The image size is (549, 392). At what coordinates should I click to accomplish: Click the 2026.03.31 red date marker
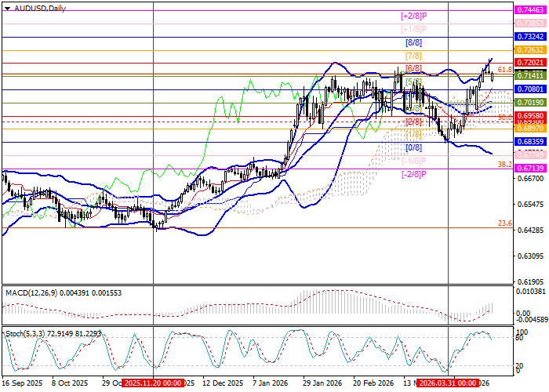448,384
